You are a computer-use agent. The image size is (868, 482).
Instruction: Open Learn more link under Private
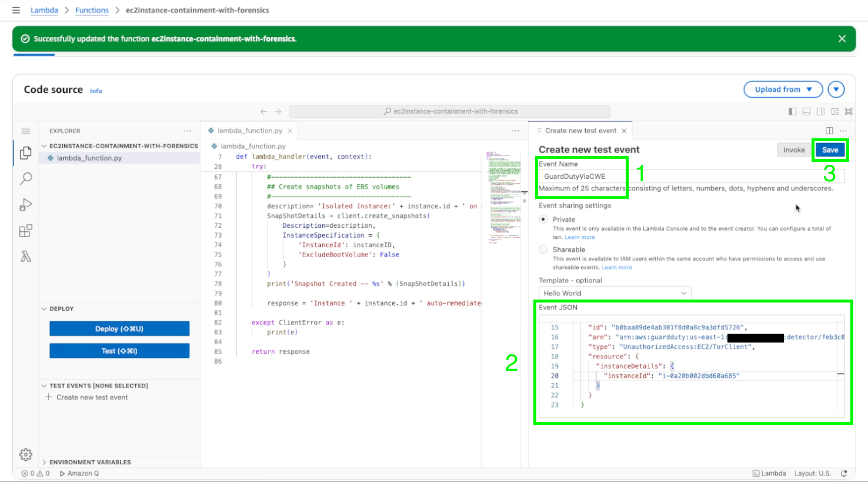(x=580, y=237)
